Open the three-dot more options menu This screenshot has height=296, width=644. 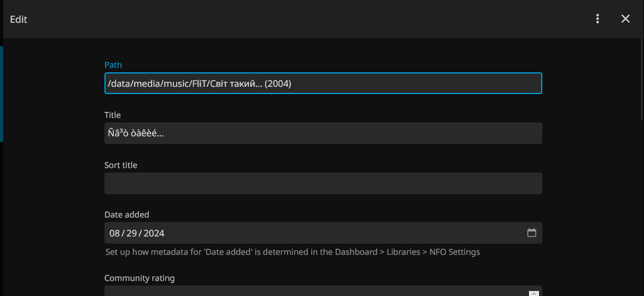(x=597, y=19)
